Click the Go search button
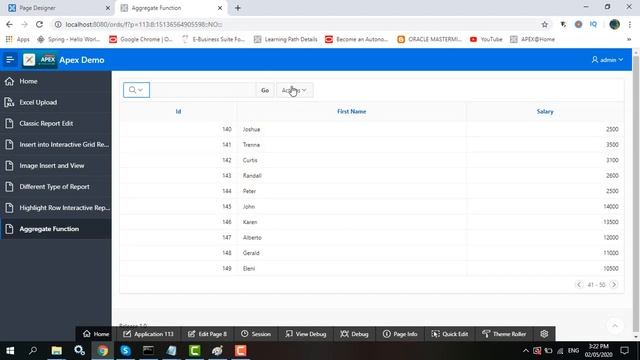Image resolution: width=640 pixels, height=360 pixels. pyautogui.click(x=265, y=90)
